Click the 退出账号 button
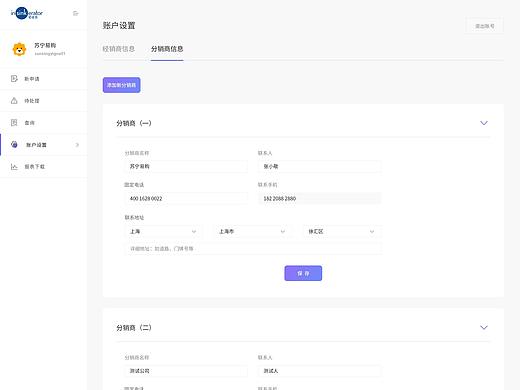520x390 pixels. 484,26
